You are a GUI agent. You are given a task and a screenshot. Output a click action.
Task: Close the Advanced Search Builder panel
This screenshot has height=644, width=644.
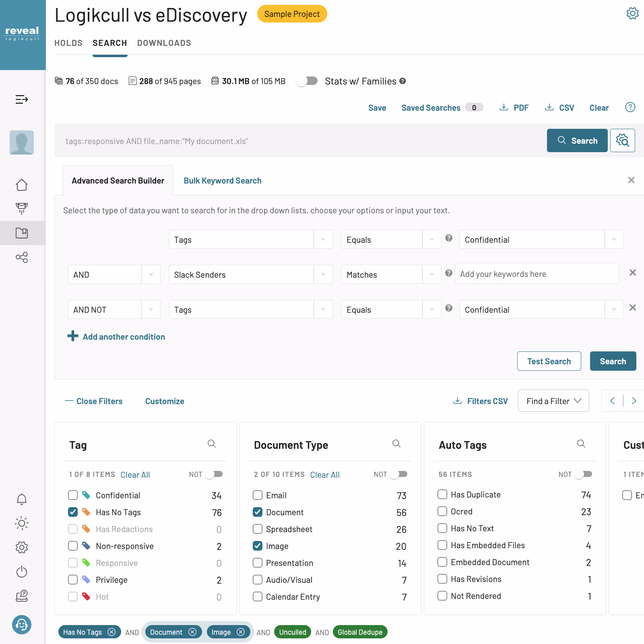click(631, 180)
